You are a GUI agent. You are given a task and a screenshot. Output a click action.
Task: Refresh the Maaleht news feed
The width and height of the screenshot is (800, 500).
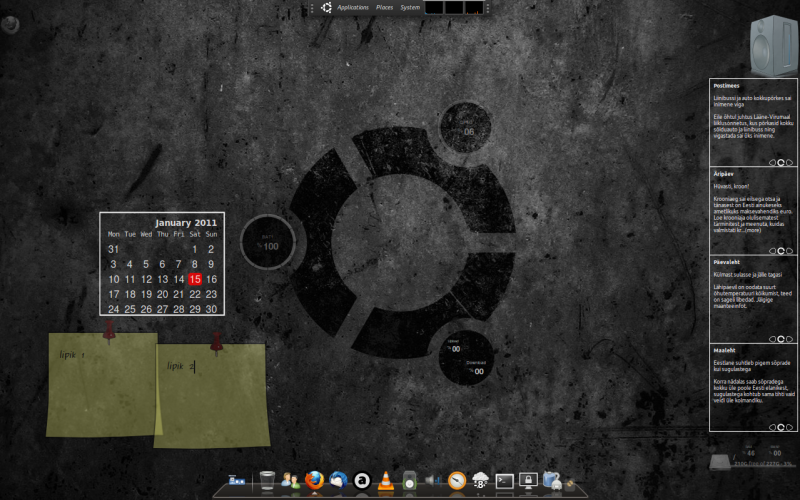pyautogui.click(x=781, y=428)
